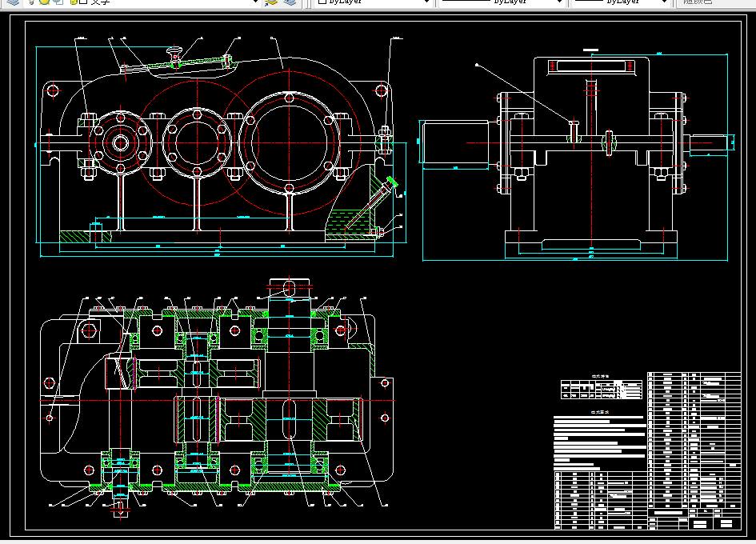
Task: Select the technical requirements text block
Action: pos(600,442)
